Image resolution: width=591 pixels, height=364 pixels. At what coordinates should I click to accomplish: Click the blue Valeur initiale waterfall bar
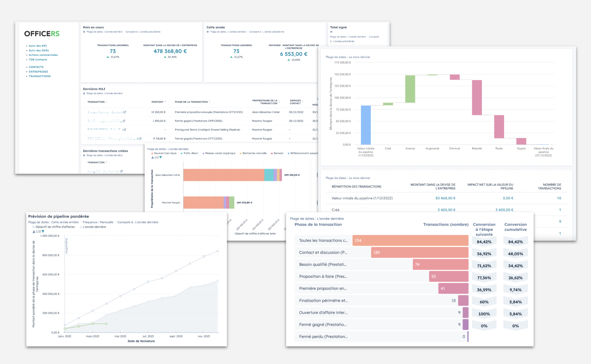click(x=365, y=125)
